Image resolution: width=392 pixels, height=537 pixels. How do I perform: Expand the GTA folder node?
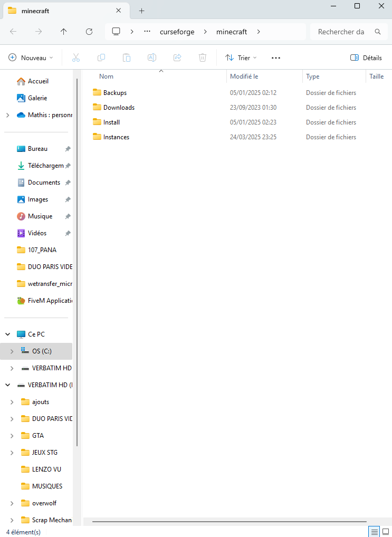[x=12, y=436]
